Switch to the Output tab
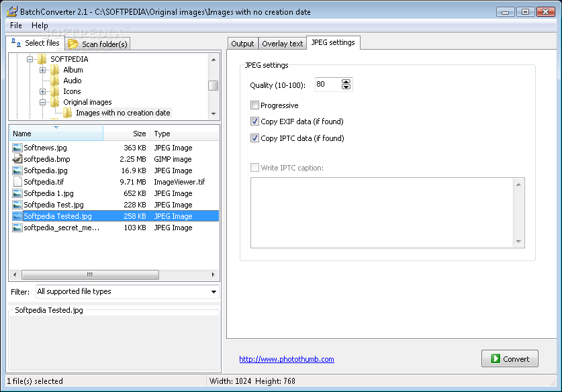The height and width of the screenshot is (392, 562). coord(242,44)
